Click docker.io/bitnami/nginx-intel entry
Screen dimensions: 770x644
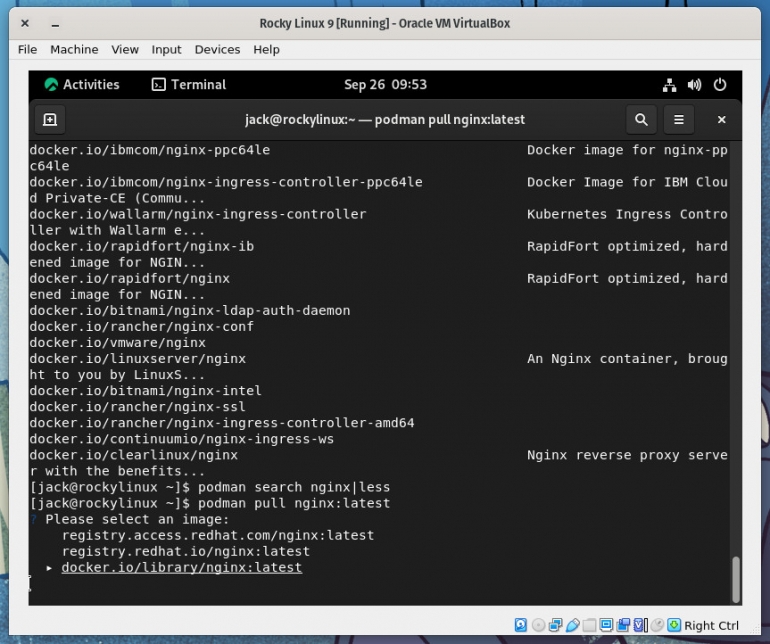coord(145,391)
